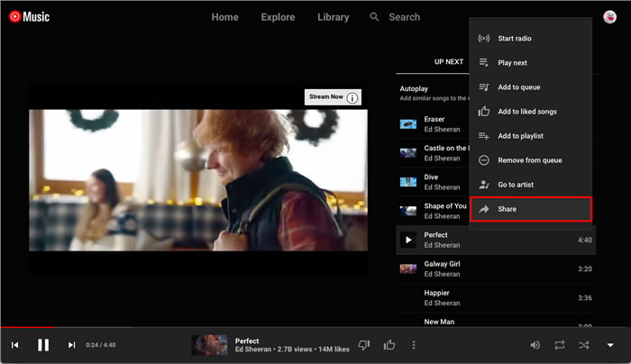
Task: Skip to previous track
Action: point(15,345)
